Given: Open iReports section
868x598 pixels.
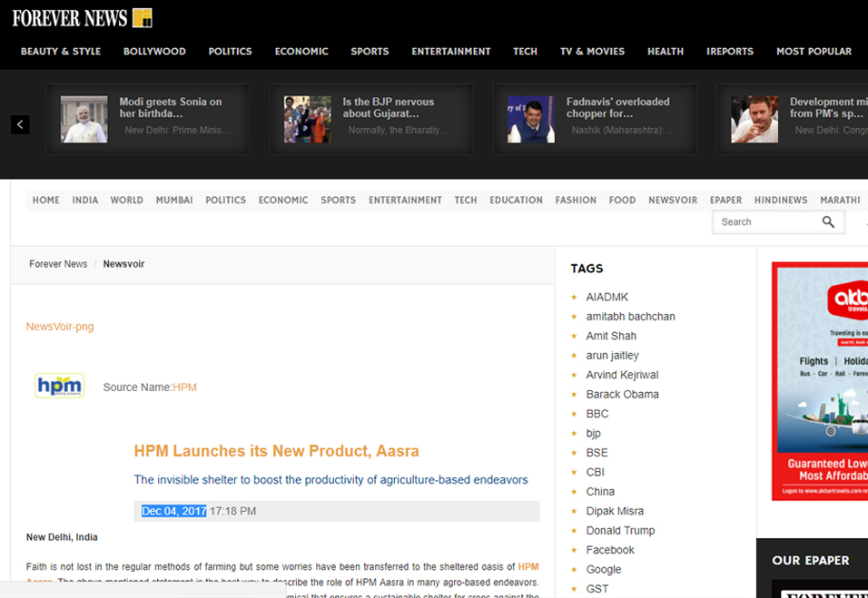Looking at the screenshot, I should point(730,52).
